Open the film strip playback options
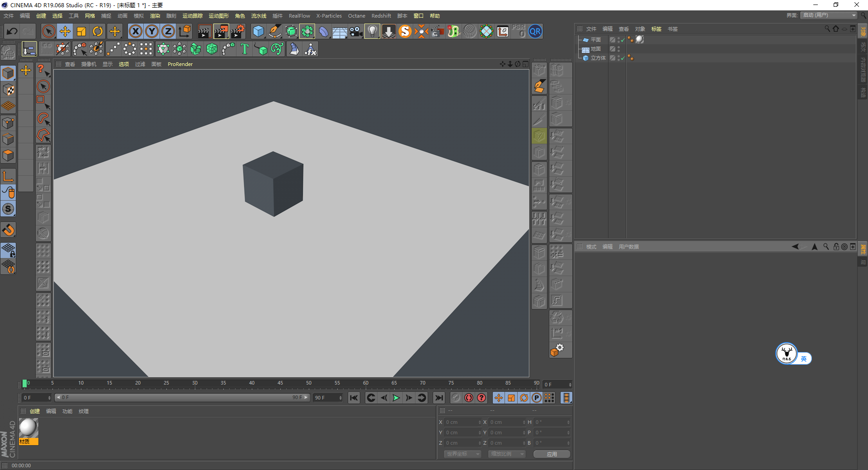 [x=566, y=398]
